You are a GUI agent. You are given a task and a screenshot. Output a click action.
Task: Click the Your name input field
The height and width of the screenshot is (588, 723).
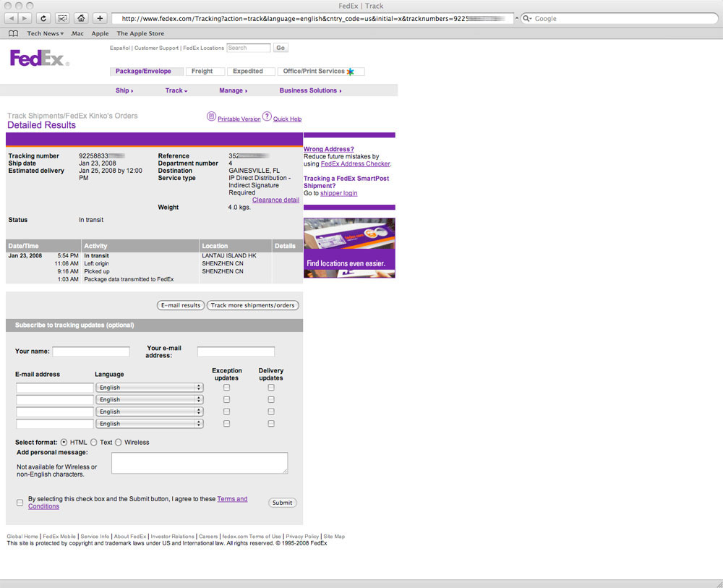coord(91,351)
